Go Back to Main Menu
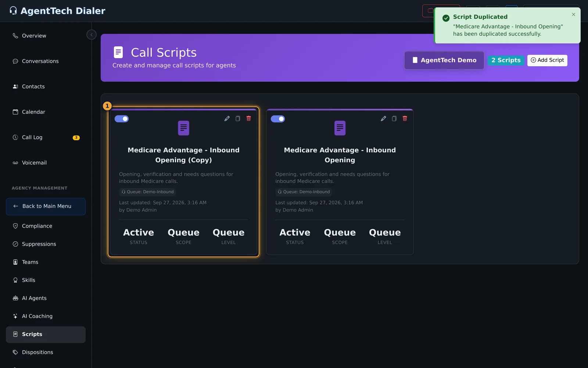Viewport: 588px width, 368px height. [46, 206]
